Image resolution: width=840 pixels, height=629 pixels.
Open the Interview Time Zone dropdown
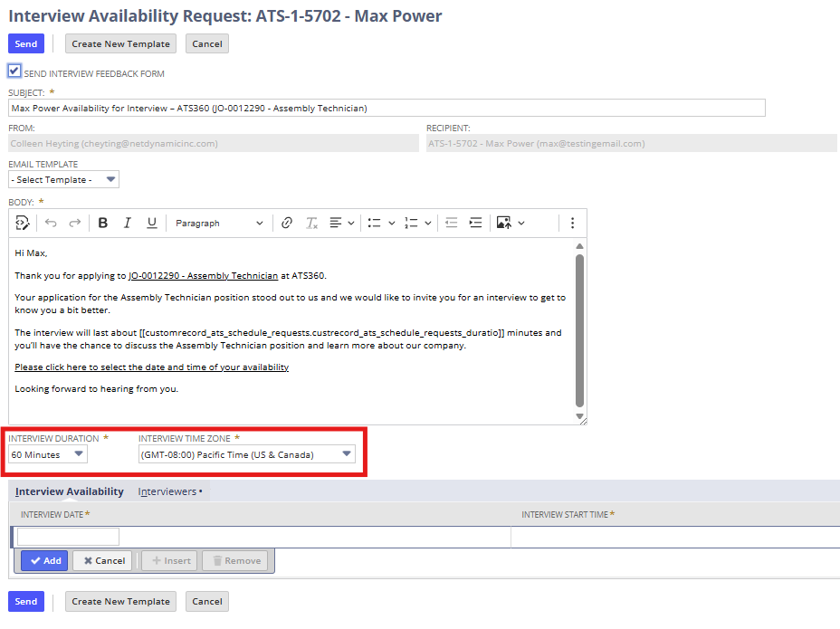247,454
